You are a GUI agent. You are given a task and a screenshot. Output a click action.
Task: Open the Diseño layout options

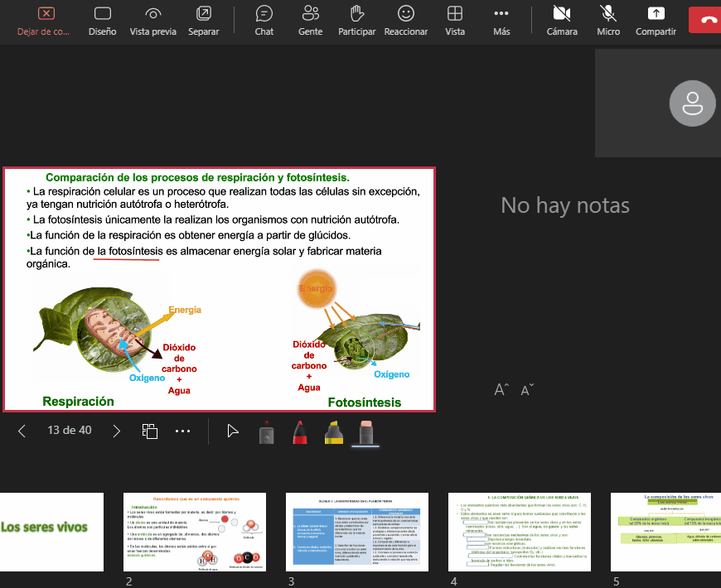[102, 22]
